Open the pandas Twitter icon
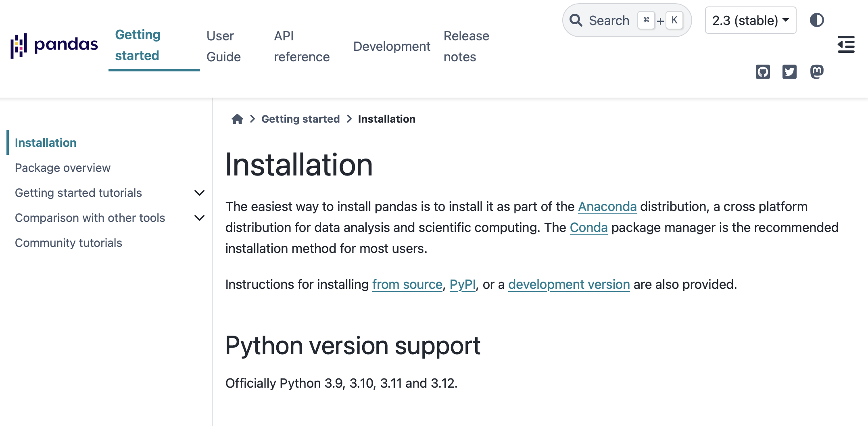This screenshot has width=868, height=426. (x=790, y=72)
